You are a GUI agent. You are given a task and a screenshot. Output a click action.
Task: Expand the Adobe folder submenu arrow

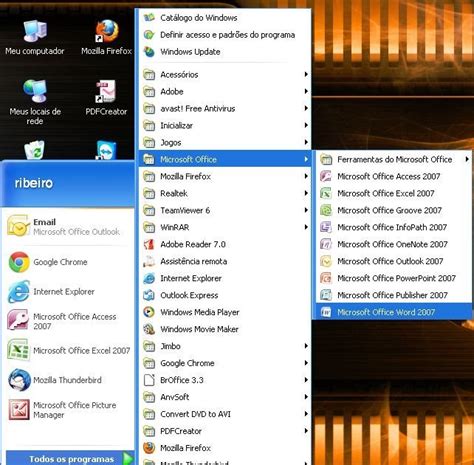[x=306, y=91]
